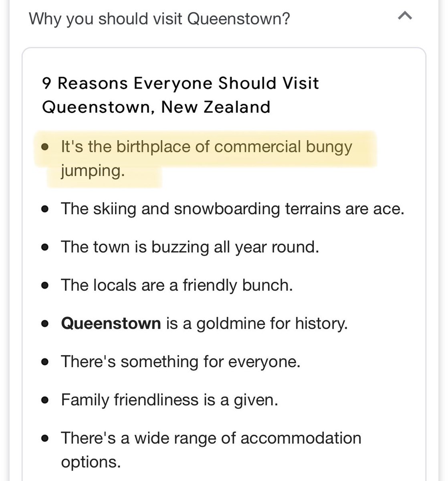448x481 pixels.
Task: Click the 'wide range of accommodation options' text
Action: (x=211, y=438)
